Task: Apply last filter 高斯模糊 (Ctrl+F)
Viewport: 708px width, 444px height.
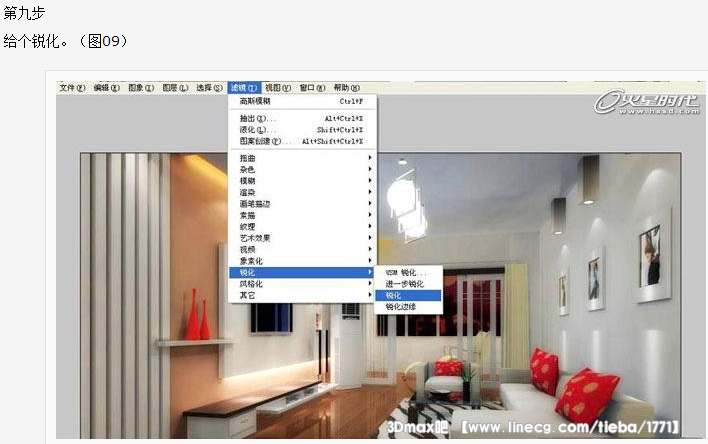Action: pos(256,101)
